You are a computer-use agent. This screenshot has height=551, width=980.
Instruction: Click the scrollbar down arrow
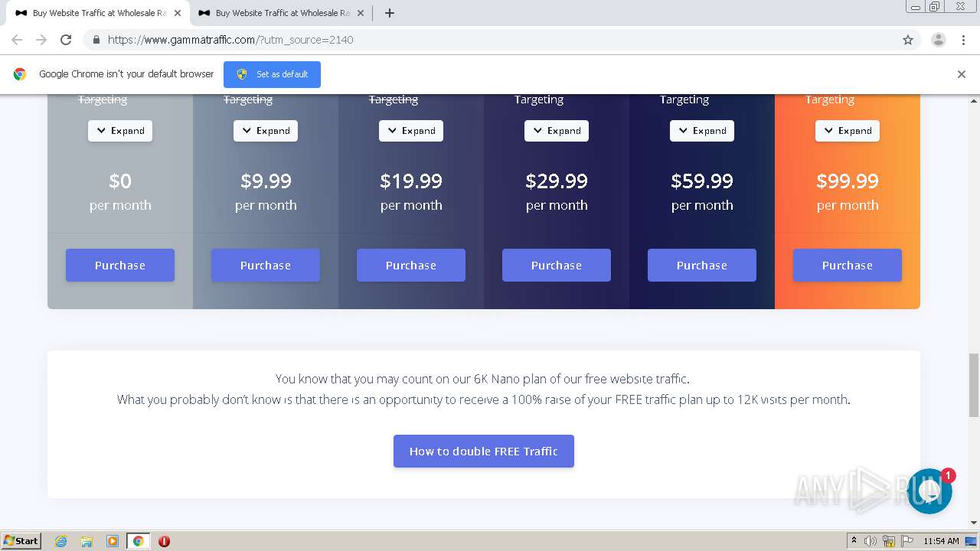tap(974, 523)
